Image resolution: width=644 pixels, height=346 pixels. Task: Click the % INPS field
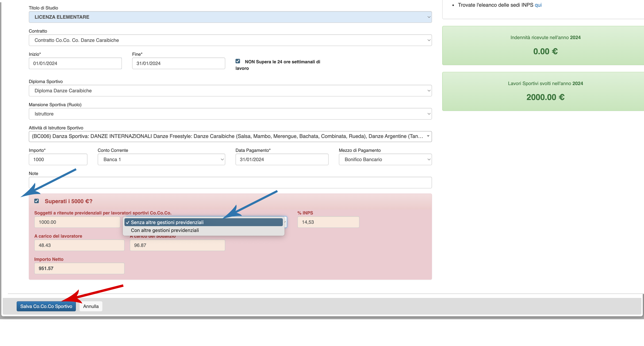(328, 222)
